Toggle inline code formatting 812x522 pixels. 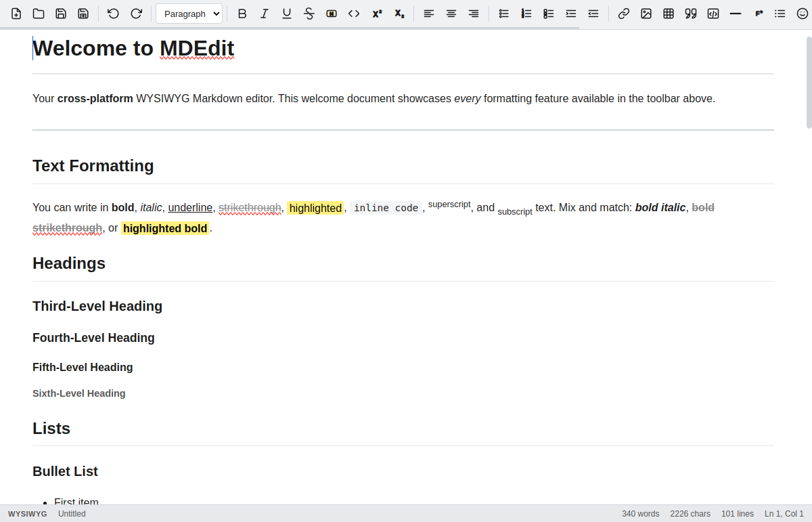tap(354, 14)
